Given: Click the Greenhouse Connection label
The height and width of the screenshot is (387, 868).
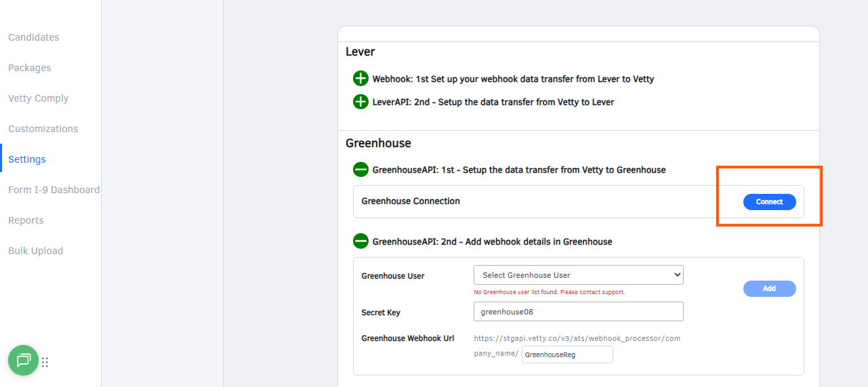Looking at the screenshot, I should 411,201.
